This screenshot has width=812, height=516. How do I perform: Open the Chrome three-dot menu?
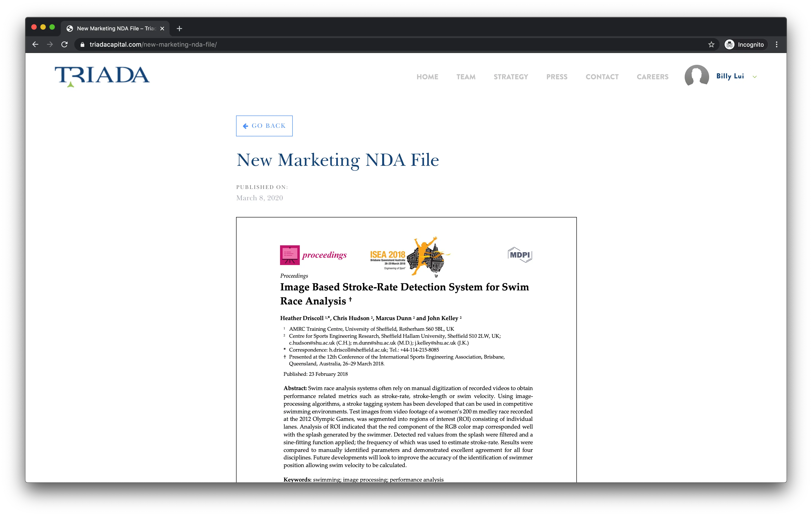(x=777, y=44)
